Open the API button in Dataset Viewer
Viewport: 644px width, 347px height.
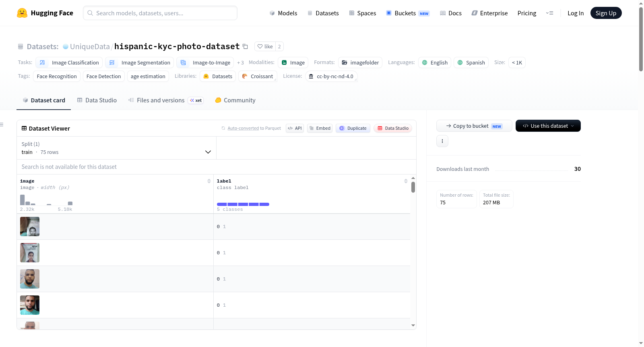(295, 128)
